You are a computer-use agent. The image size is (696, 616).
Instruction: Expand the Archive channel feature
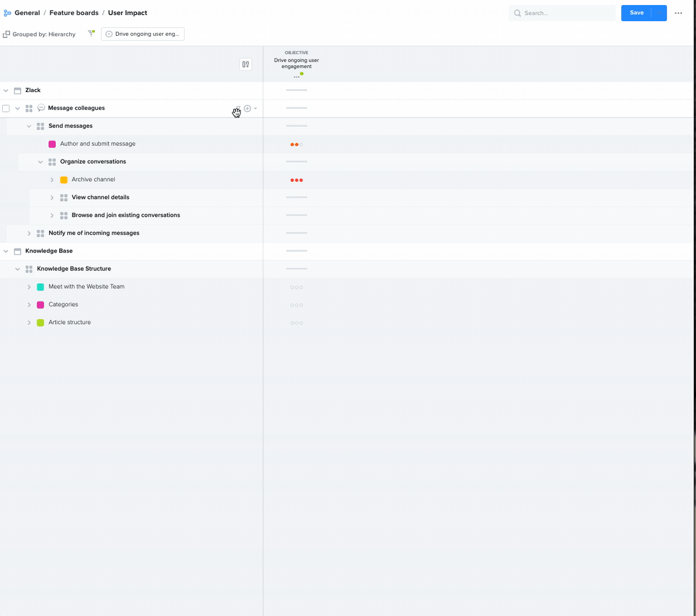coord(52,180)
